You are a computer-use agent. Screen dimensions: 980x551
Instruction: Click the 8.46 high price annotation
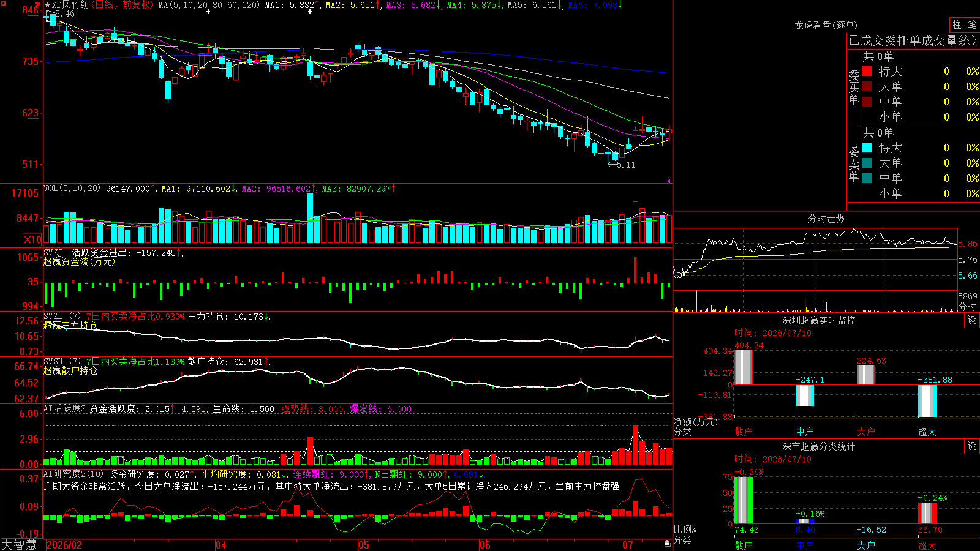point(64,13)
